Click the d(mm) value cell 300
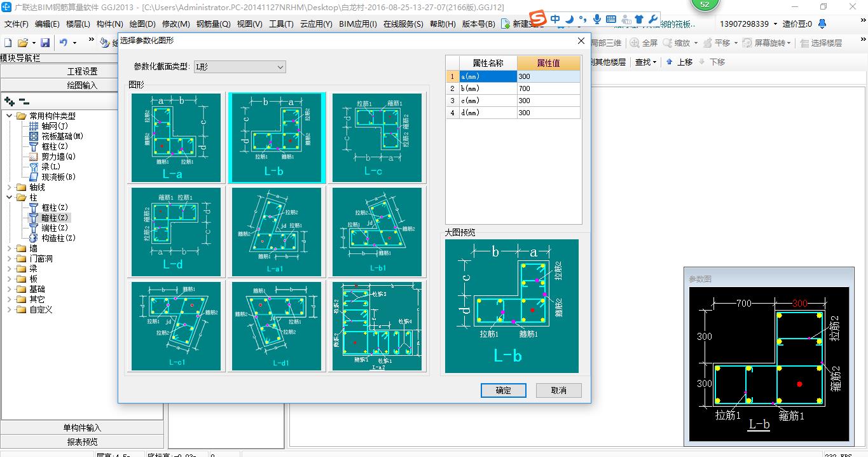The image size is (868, 457). (548, 113)
